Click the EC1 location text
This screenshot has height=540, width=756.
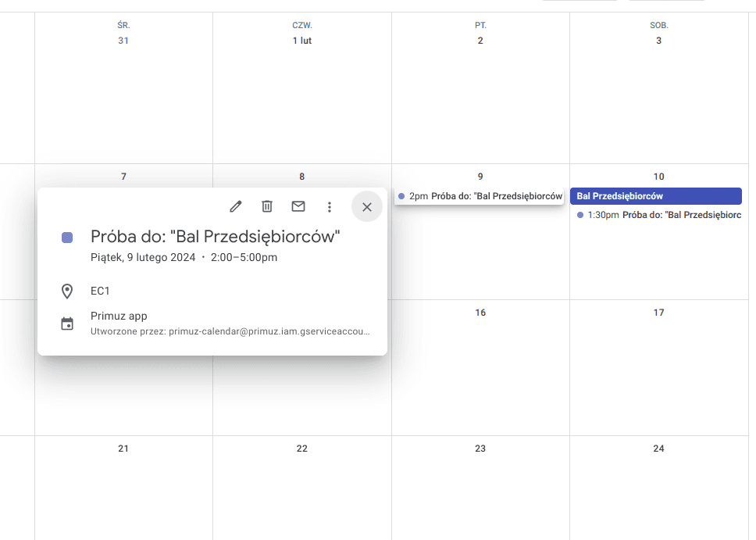[x=100, y=291]
